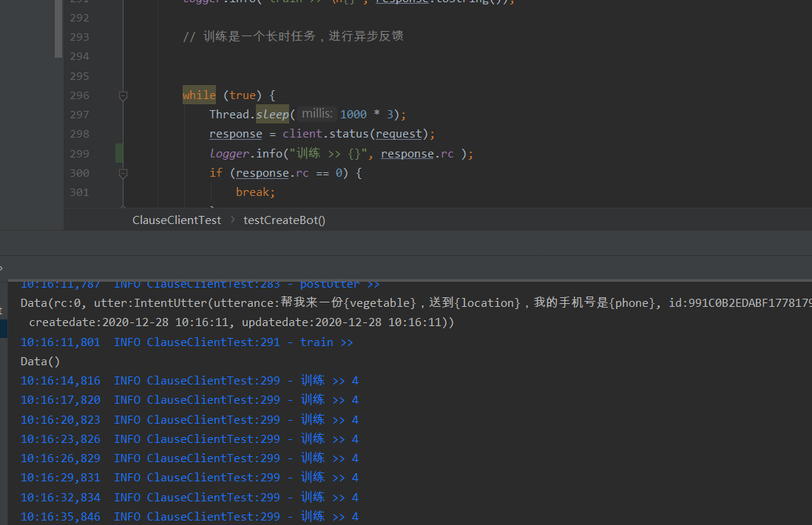Click the 'createdate:2020-12-28 10:16:11' console line
This screenshot has height=525, width=812.
[x=241, y=322]
